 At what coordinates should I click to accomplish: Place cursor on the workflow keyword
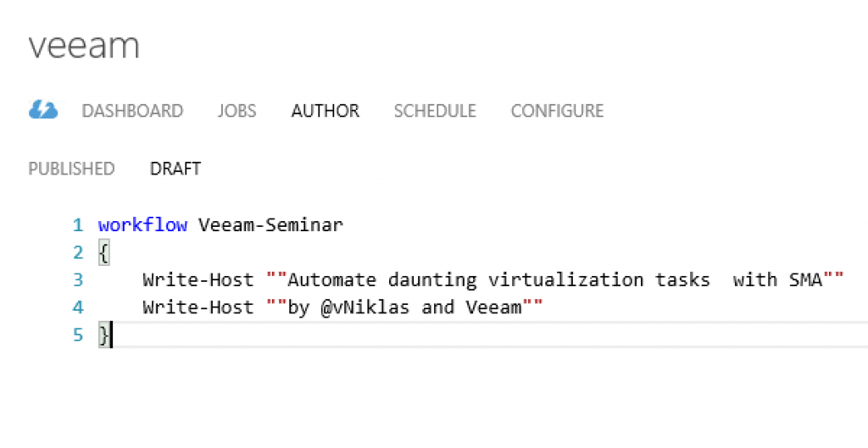142,224
